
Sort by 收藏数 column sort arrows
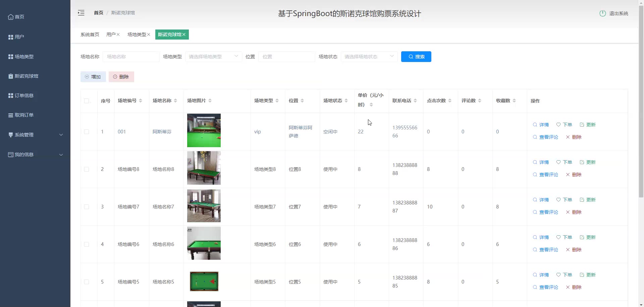pyautogui.click(x=514, y=101)
